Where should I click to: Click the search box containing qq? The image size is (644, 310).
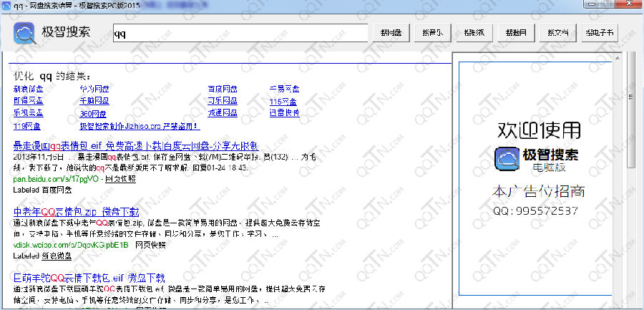[240, 34]
